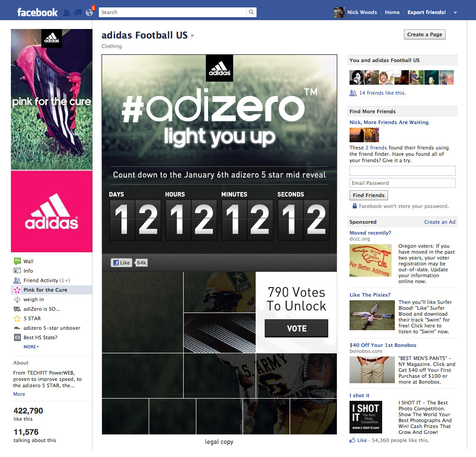Open friend requests icon in top bar
The height and width of the screenshot is (457, 476).
67,13
